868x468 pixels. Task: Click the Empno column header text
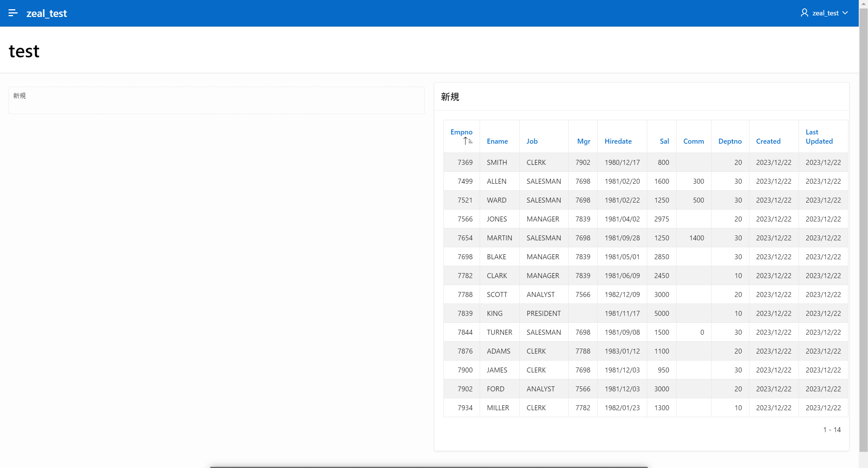pyautogui.click(x=461, y=132)
